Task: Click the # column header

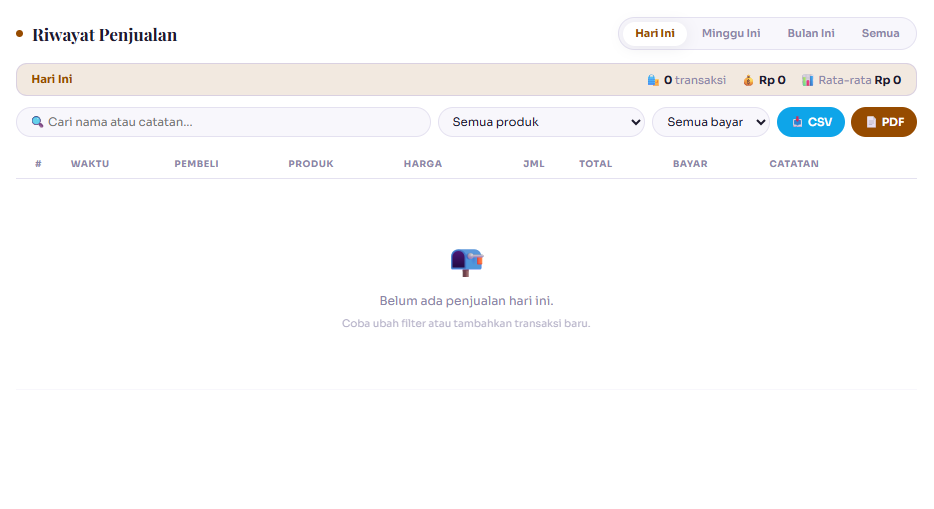Action: [x=38, y=164]
